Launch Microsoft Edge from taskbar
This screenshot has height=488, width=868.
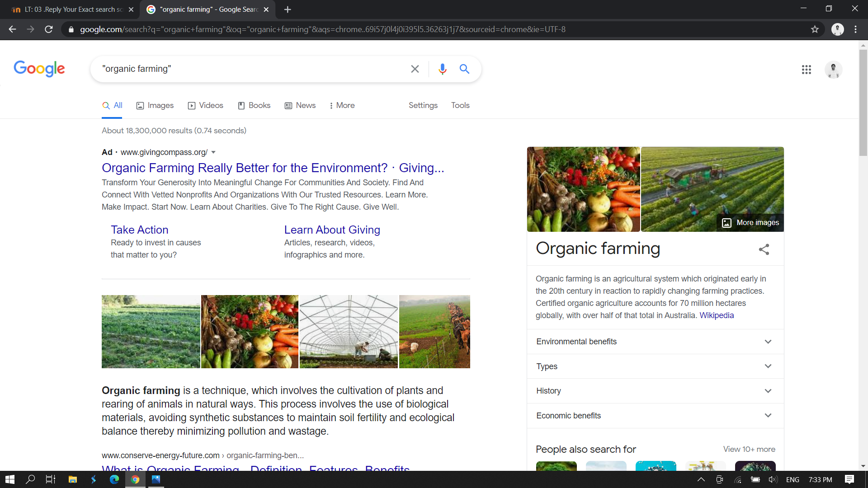pyautogui.click(x=114, y=479)
